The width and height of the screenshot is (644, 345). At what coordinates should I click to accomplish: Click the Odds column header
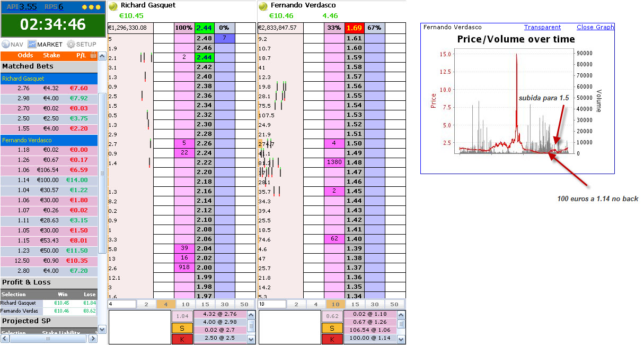pyautogui.click(x=25, y=55)
